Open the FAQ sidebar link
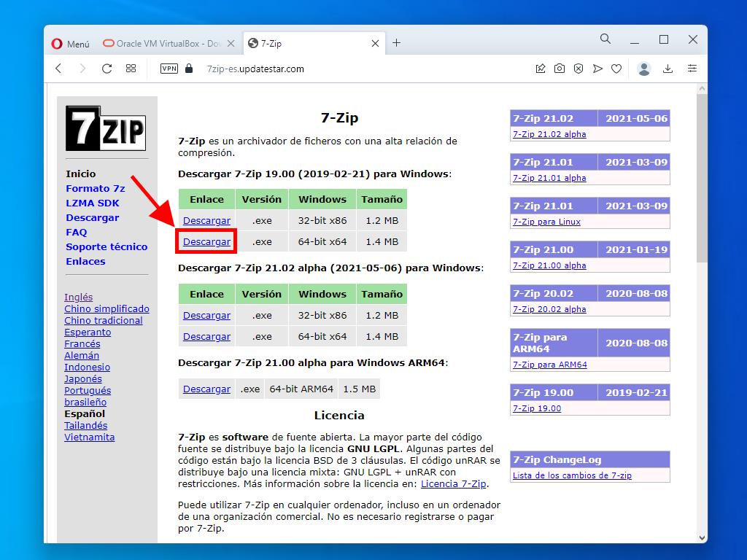 point(76,233)
